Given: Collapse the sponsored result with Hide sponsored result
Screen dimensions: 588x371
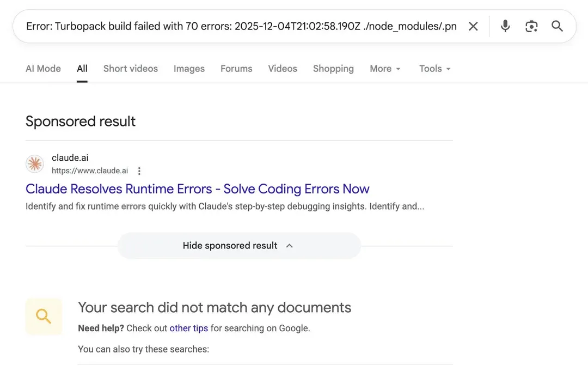Looking at the screenshot, I should coord(238,245).
